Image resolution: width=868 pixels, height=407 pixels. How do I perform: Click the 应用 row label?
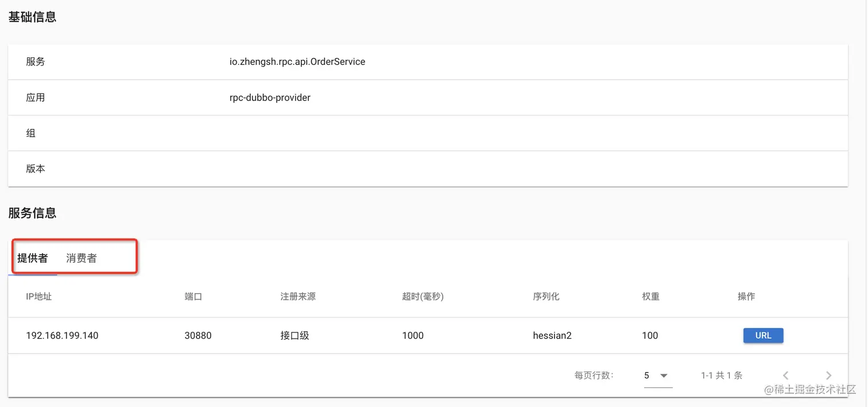point(36,98)
